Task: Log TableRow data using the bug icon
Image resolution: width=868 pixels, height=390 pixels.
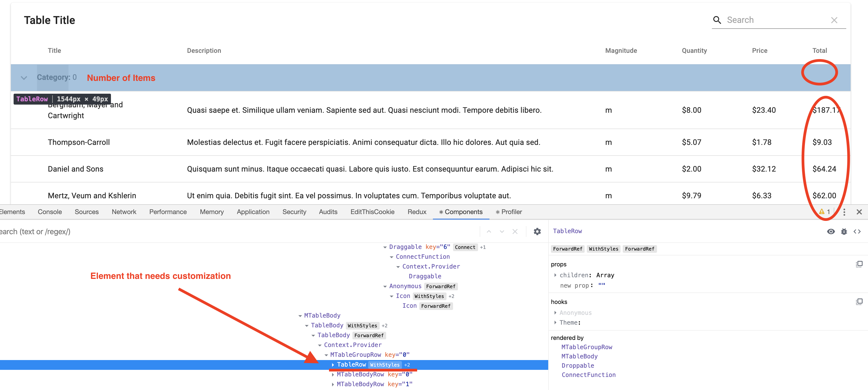Action: 844,231
